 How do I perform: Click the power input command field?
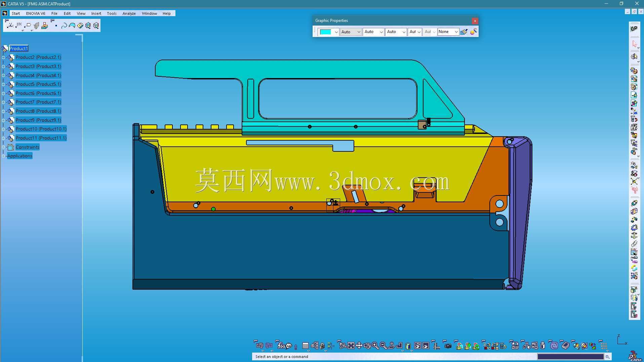(570, 357)
